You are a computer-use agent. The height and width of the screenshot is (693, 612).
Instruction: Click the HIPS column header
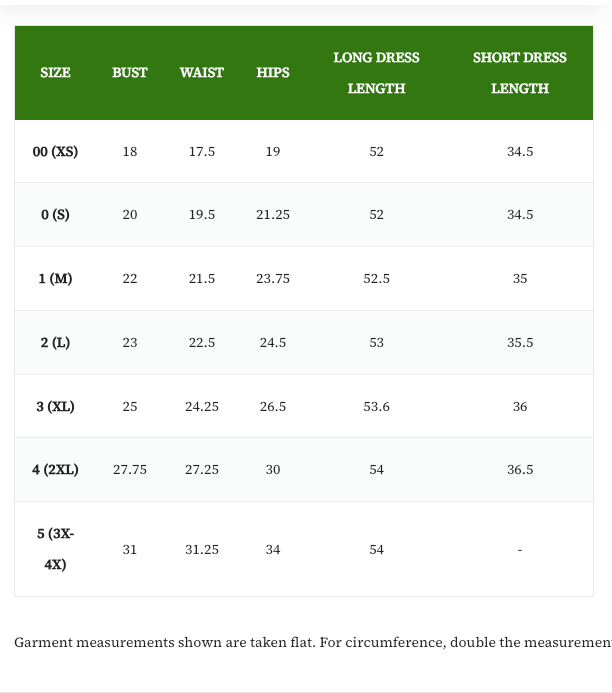tap(273, 72)
